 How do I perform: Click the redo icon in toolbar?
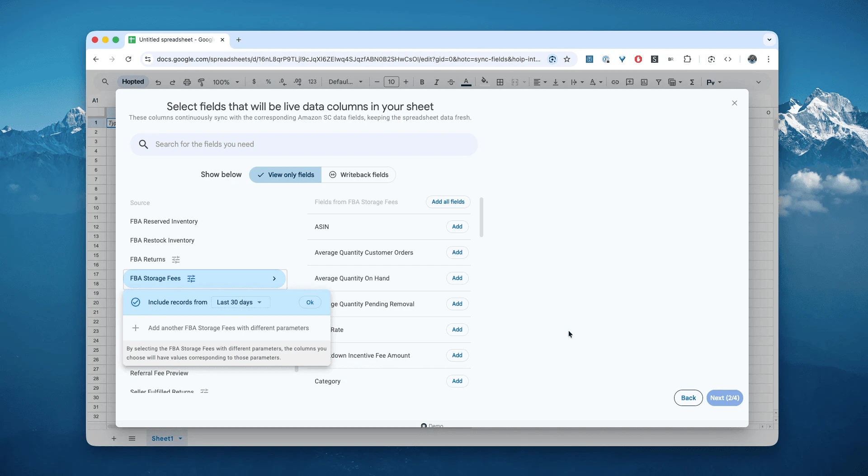point(172,82)
